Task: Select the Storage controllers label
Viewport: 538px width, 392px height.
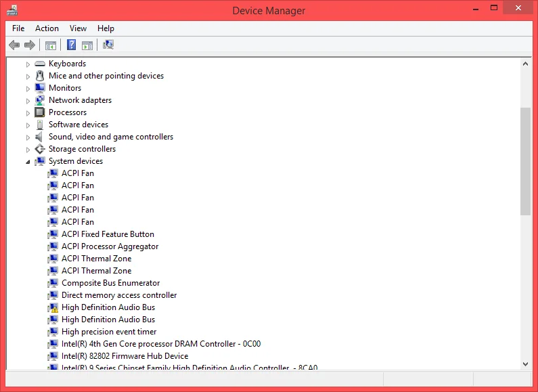Action: tap(82, 149)
